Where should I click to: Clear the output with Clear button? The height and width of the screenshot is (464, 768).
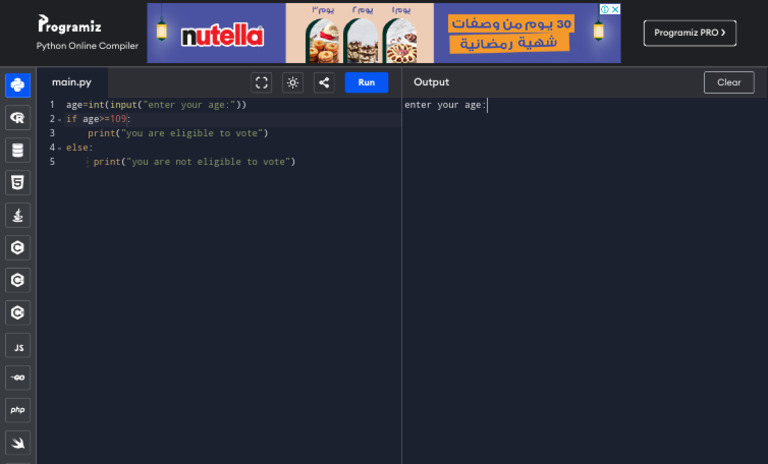point(728,82)
